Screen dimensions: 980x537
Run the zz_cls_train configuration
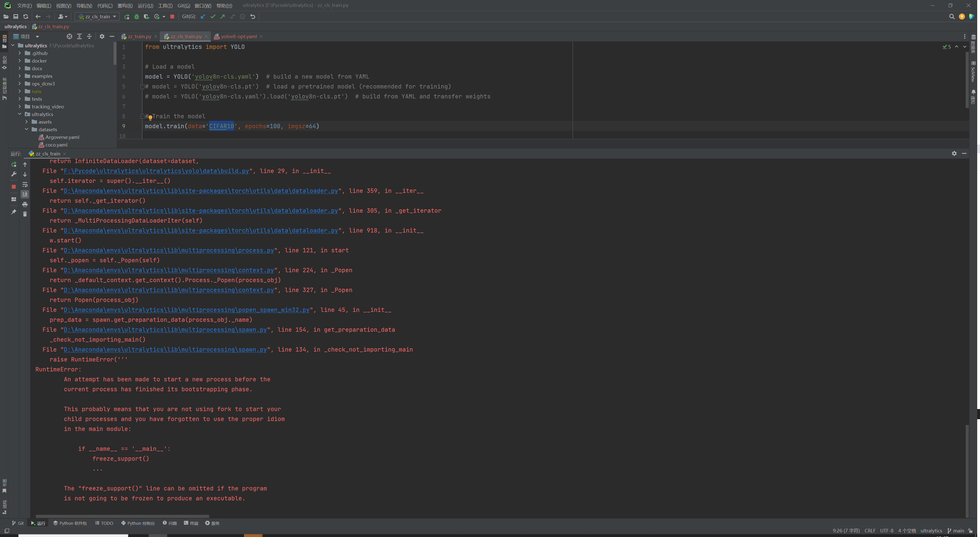[127, 16]
